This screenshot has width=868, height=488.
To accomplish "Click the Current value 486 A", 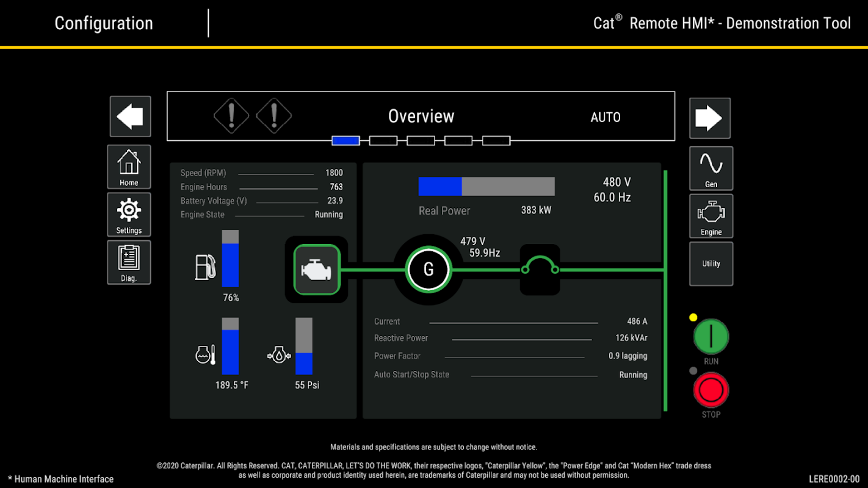I will pyautogui.click(x=637, y=321).
